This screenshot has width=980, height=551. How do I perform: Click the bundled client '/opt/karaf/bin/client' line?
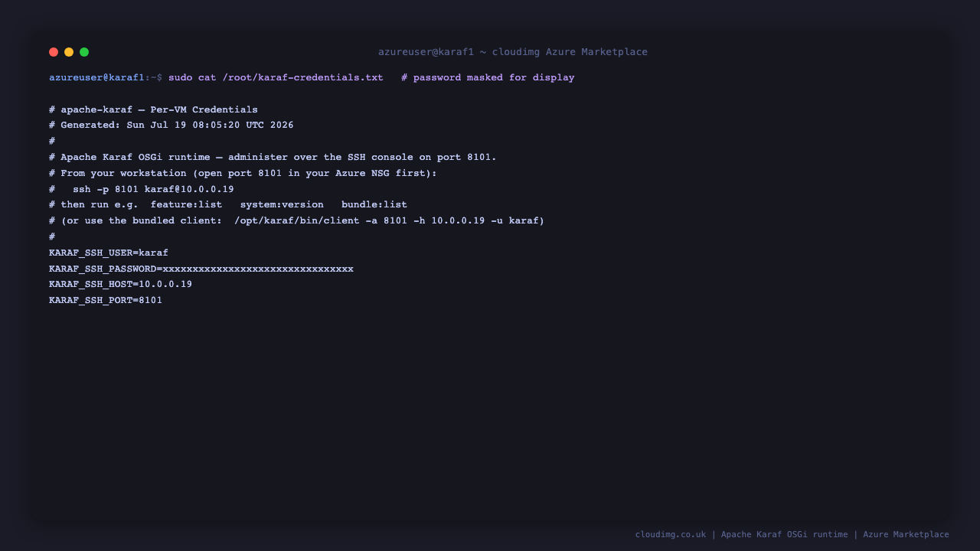pyautogui.click(x=297, y=220)
